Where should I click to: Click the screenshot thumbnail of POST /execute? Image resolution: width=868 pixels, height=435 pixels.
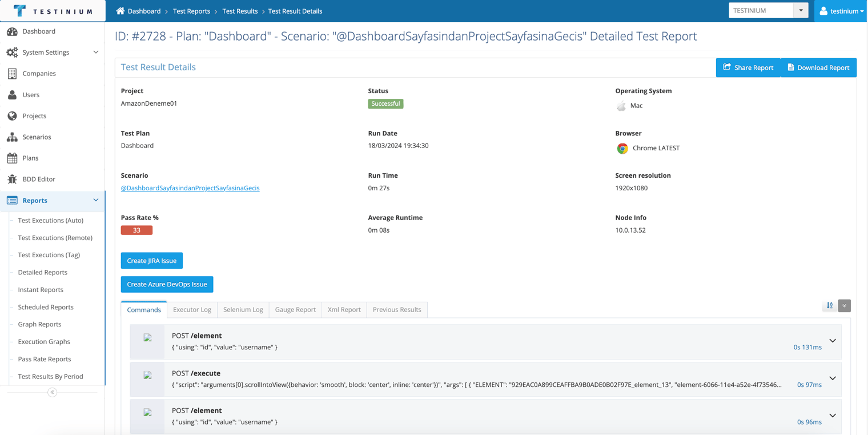[147, 375]
